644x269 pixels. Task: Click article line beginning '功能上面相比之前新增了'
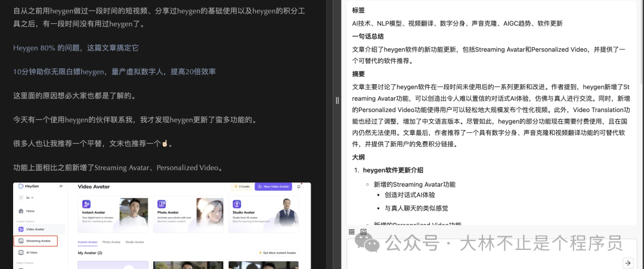click(x=118, y=168)
